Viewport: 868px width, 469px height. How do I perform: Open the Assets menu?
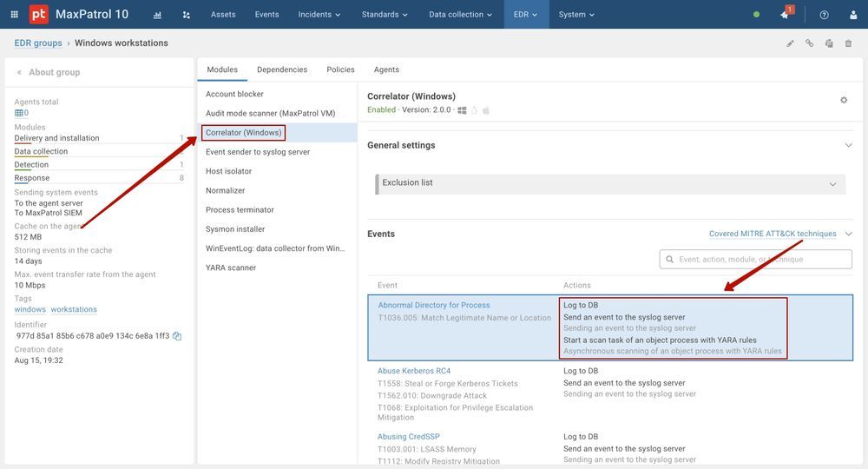223,15
